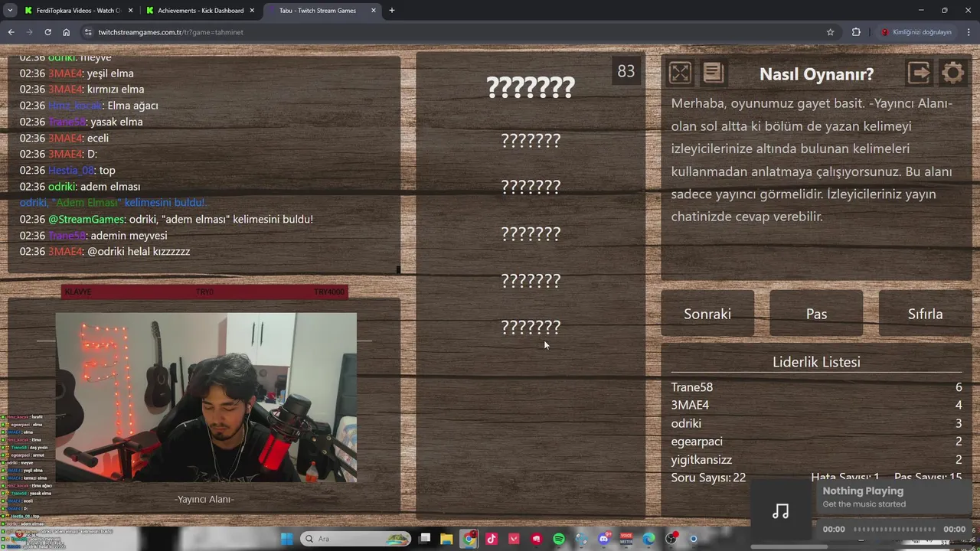Close the Tabu - Twitch Stream Games tab
This screenshot has width=980, height=551.
(x=374, y=11)
